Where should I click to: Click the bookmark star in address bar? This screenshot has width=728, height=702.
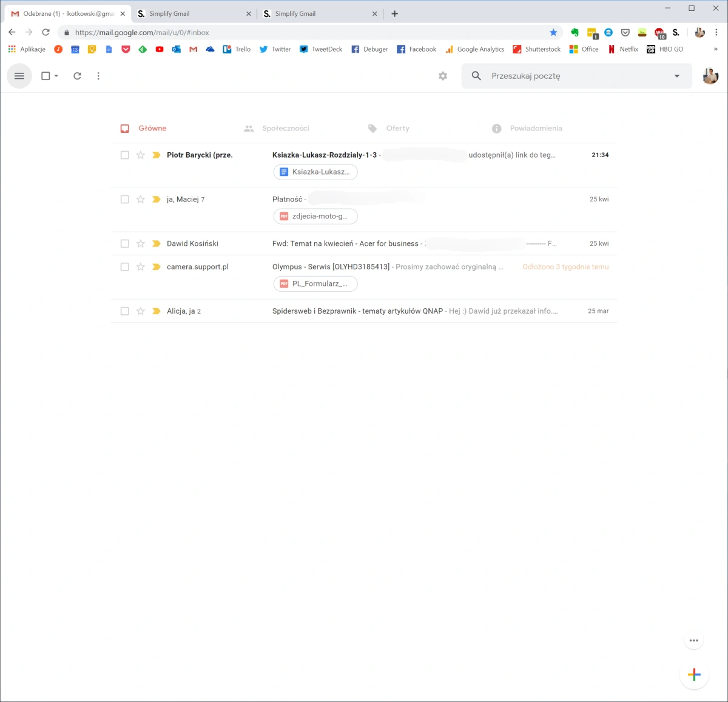(x=553, y=32)
